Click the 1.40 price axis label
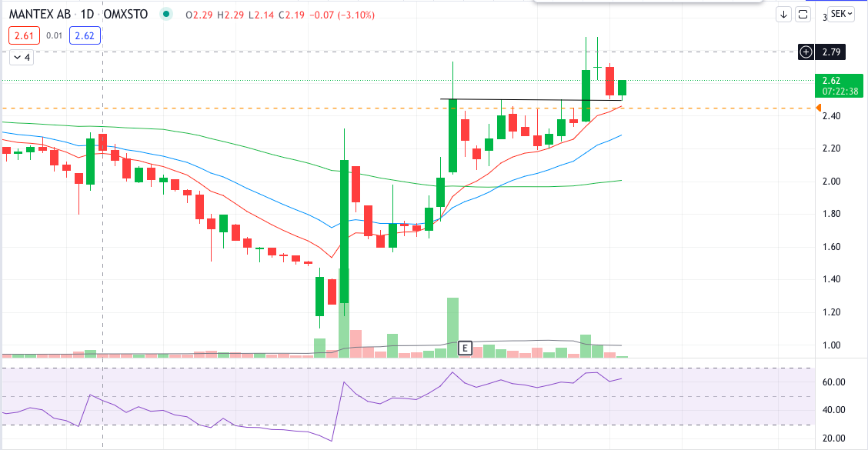The width and height of the screenshot is (868, 450). (832, 279)
